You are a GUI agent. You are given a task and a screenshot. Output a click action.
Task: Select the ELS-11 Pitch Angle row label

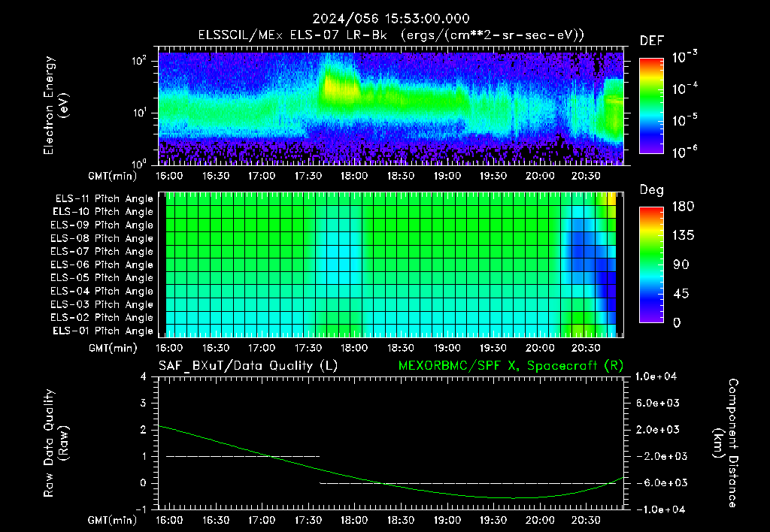104,199
